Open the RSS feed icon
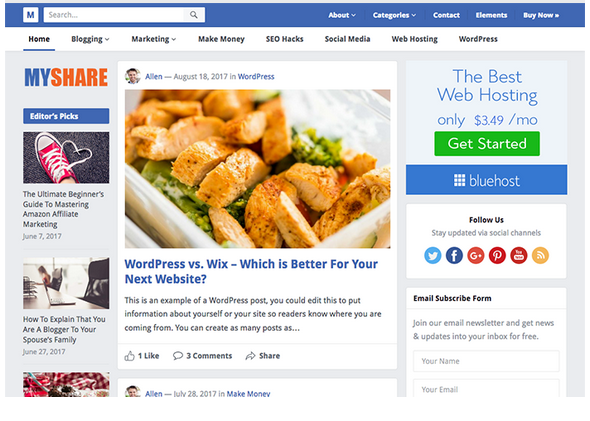Image resolution: width=590 pixels, height=421 pixels. click(x=540, y=255)
